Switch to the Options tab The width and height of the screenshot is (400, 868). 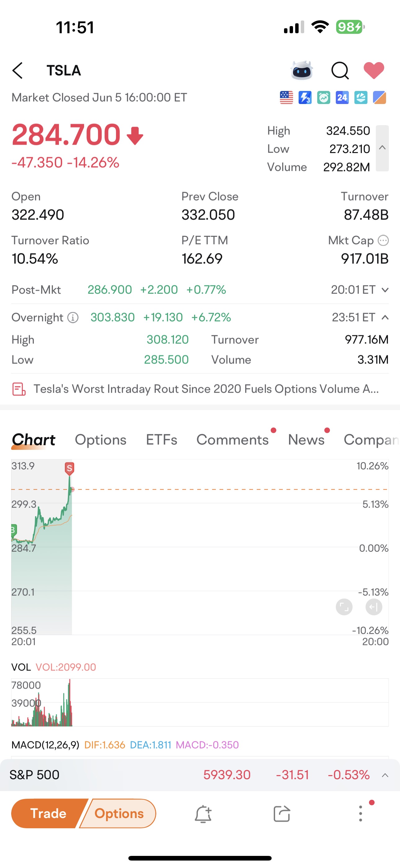coord(101,440)
